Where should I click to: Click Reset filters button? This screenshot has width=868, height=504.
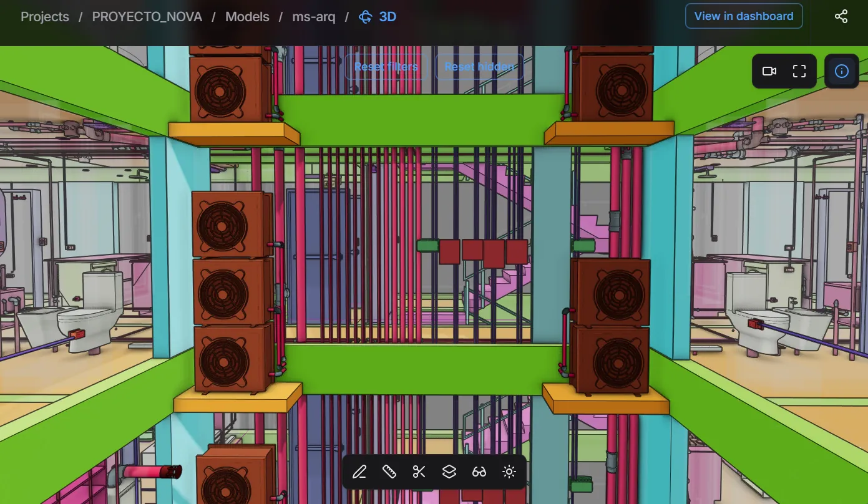point(386,67)
